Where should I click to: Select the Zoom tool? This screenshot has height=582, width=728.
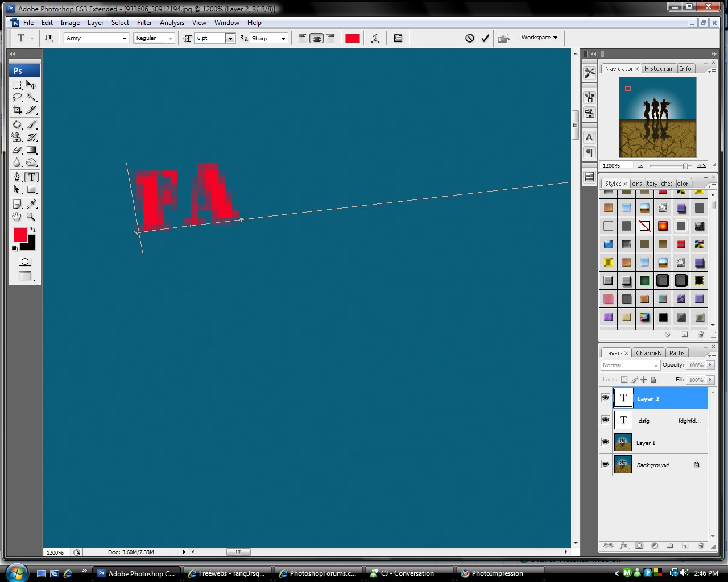click(x=32, y=217)
